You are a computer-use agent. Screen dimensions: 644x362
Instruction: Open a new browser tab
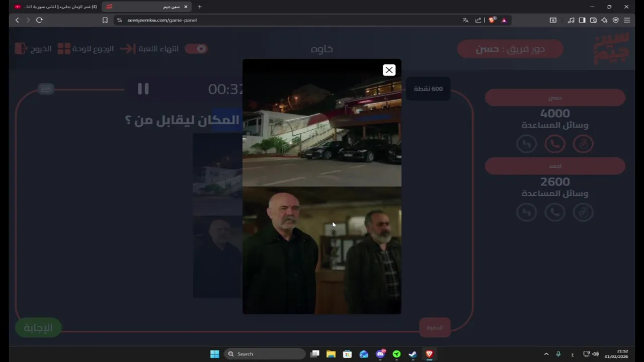pyautogui.click(x=200, y=7)
